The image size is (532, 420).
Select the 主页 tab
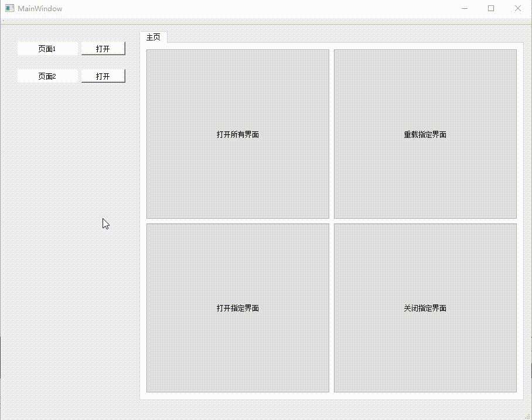154,37
